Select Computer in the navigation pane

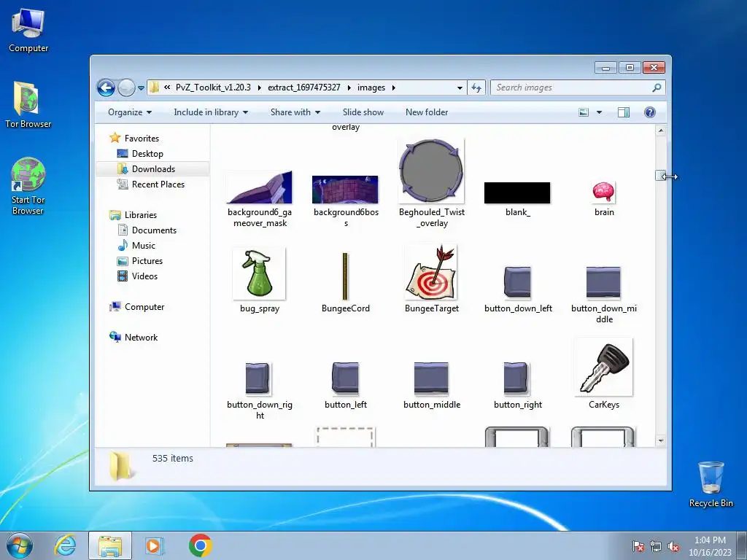click(x=144, y=307)
